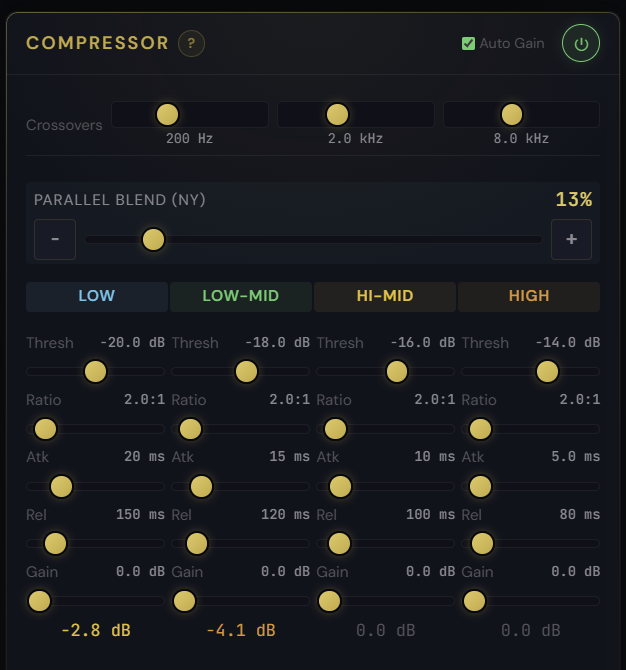This screenshot has width=626, height=670.
Task: Click the -16.0 dB threshold value
Action: (x=423, y=342)
